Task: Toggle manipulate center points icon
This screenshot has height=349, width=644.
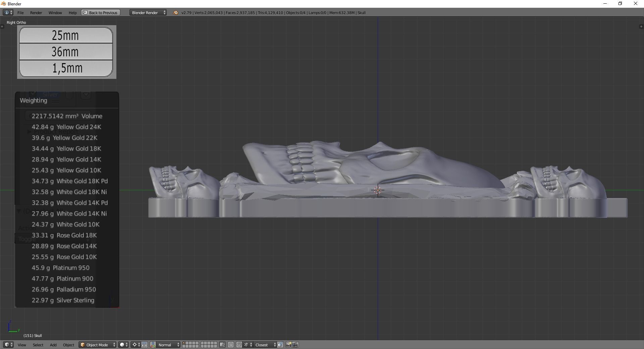Action: pos(144,345)
